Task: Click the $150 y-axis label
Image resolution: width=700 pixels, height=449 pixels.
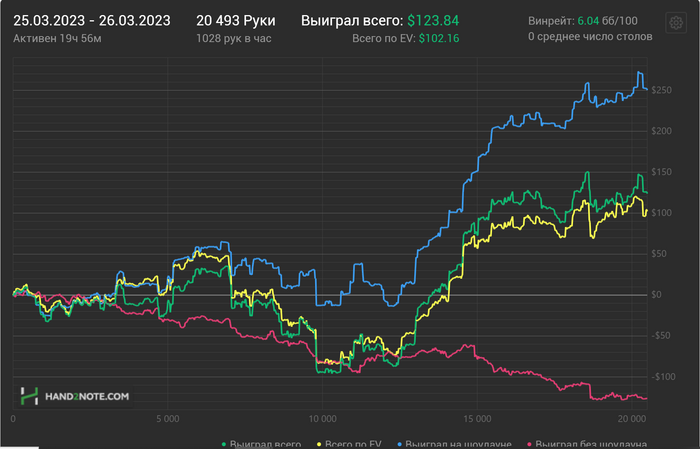Action: click(x=661, y=172)
